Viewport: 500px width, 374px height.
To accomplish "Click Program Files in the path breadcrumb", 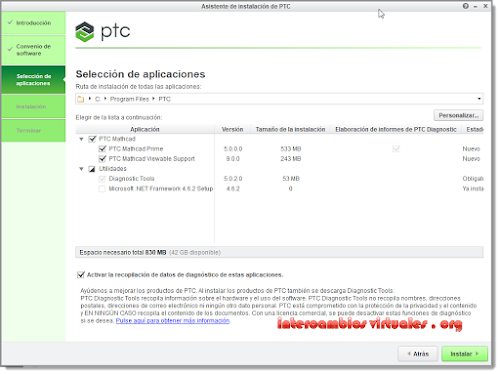I will coord(129,99).
